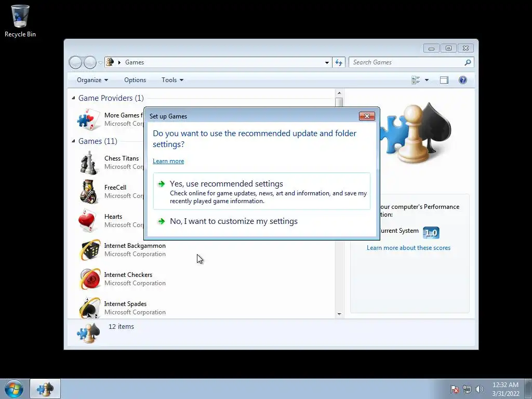Click Games in the address breadcrumb
This screenshot has height=399, width=532.
click(135, 62)
